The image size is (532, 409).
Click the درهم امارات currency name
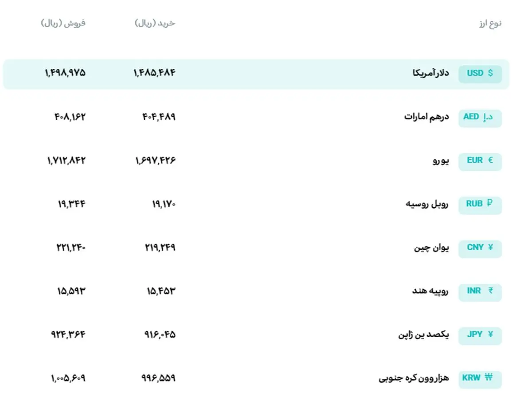click(426, 117)
